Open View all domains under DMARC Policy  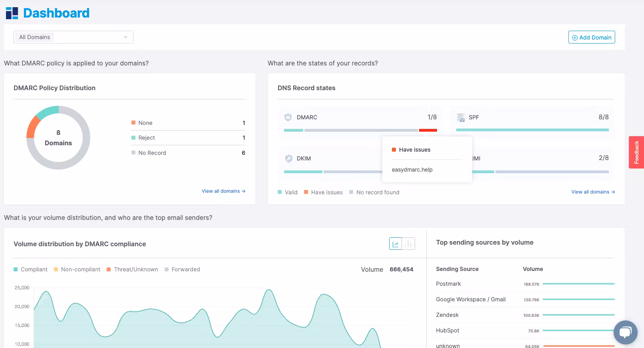[x=224, y=191]
